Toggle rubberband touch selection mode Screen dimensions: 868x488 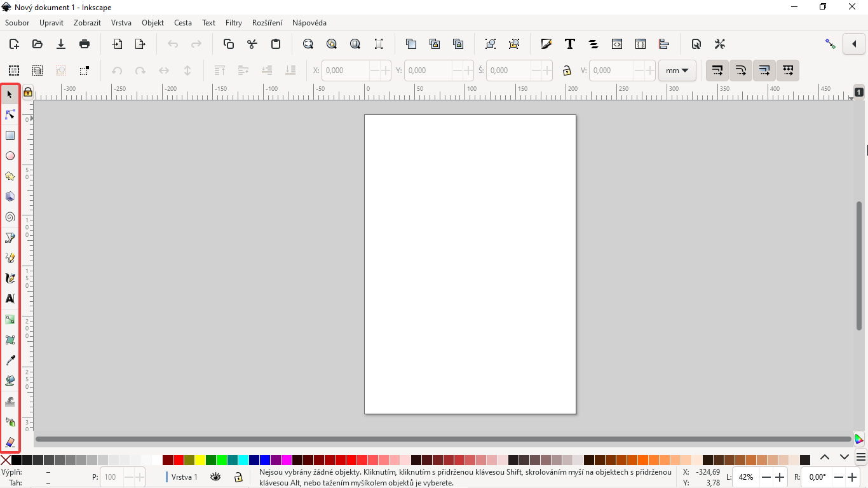85,71
